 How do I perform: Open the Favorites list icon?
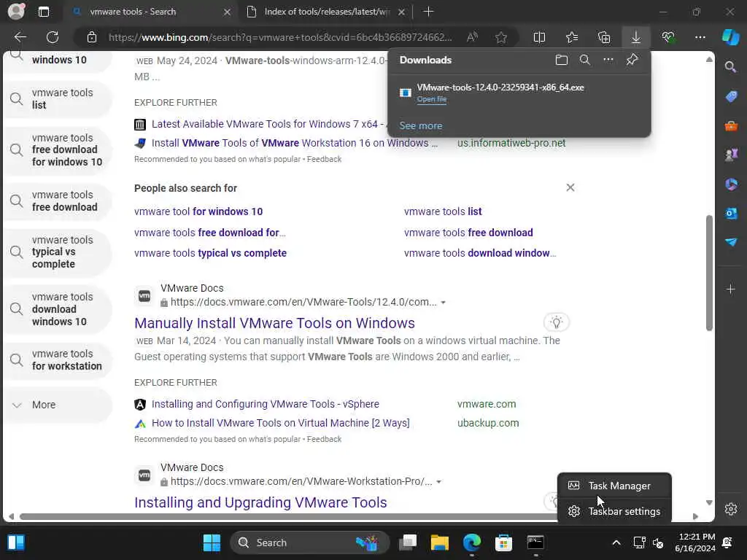click(x=572, y=37)
